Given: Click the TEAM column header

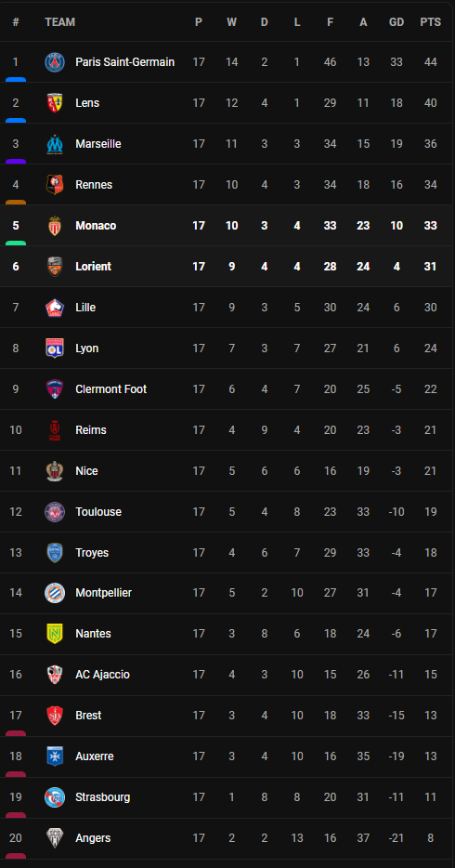Looking at the screenshot, I should (x=59, y=22).
